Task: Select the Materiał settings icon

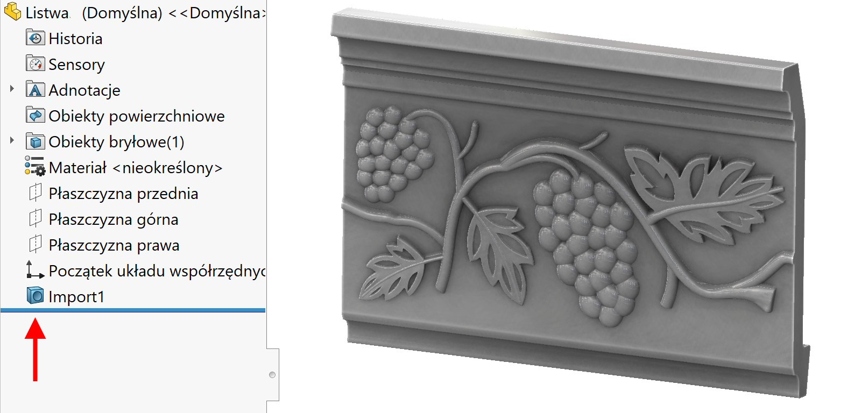Action: point(36,167)
